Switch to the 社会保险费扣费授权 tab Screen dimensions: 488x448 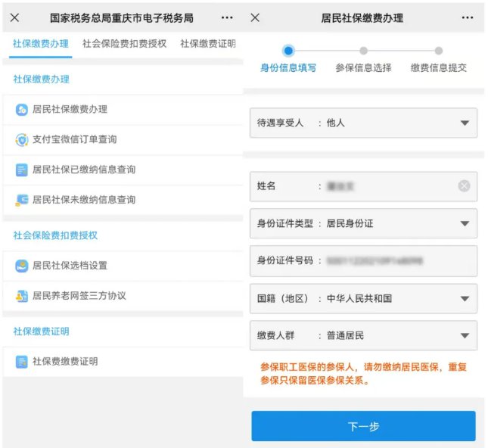[x=124, y=44]
